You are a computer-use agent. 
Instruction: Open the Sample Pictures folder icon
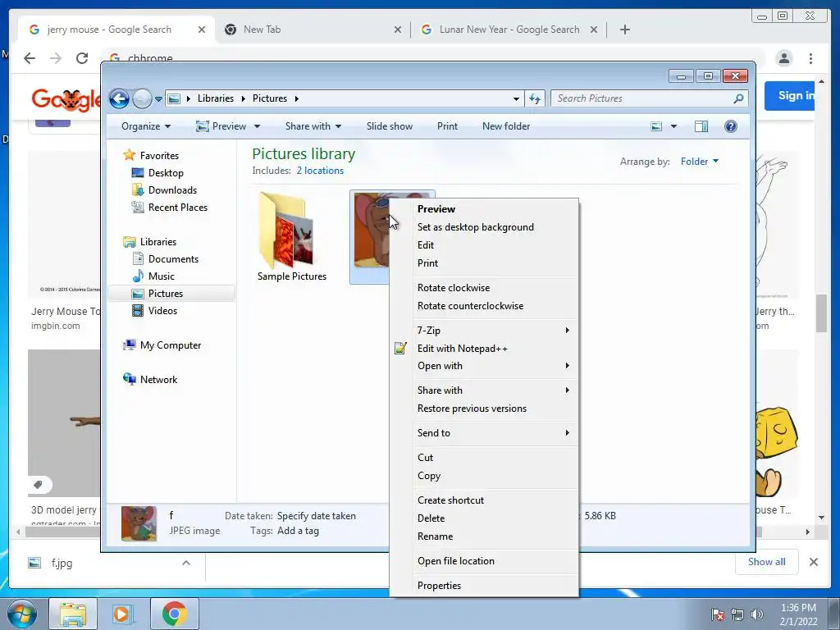coord(286,231)
